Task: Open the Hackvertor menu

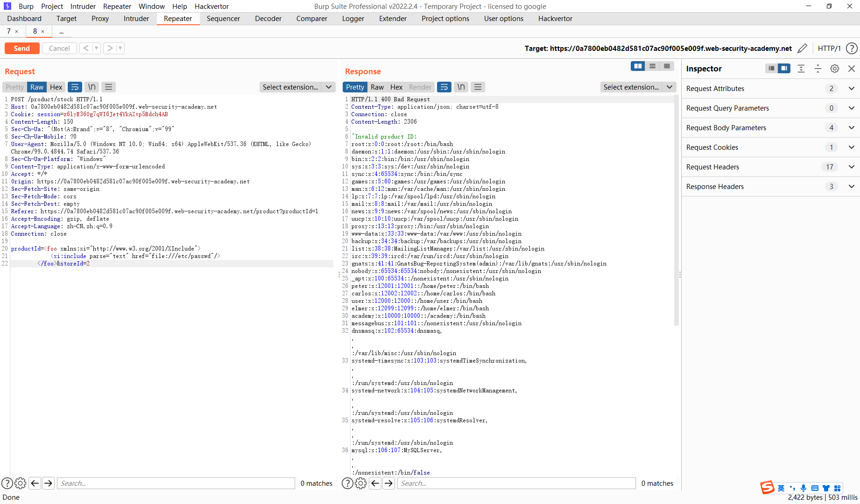Action: pyautogui.click(x=211, y=6)
